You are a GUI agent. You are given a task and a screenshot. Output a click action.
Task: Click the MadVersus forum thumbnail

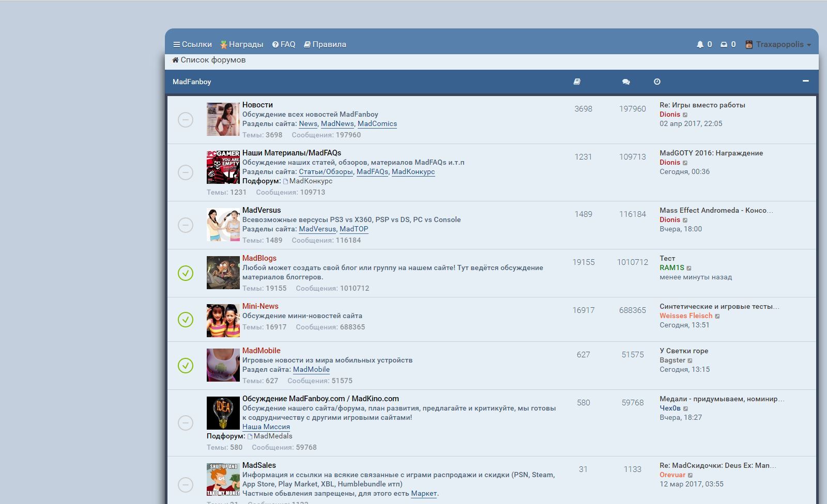pyautogui.click(x=223, y=225)
